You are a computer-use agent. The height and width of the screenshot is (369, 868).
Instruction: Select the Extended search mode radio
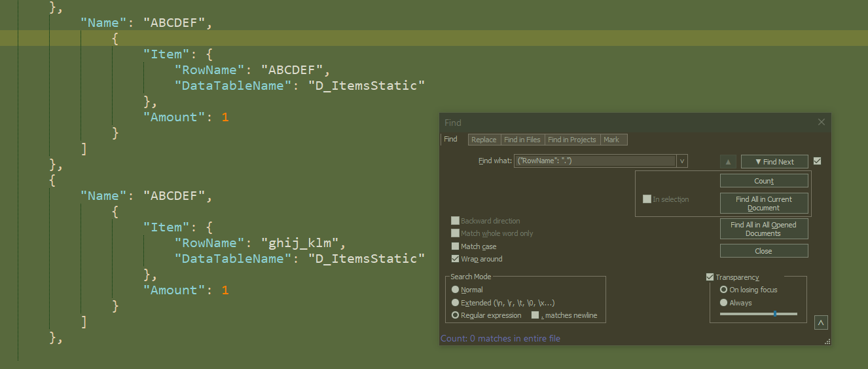point(456,303)
